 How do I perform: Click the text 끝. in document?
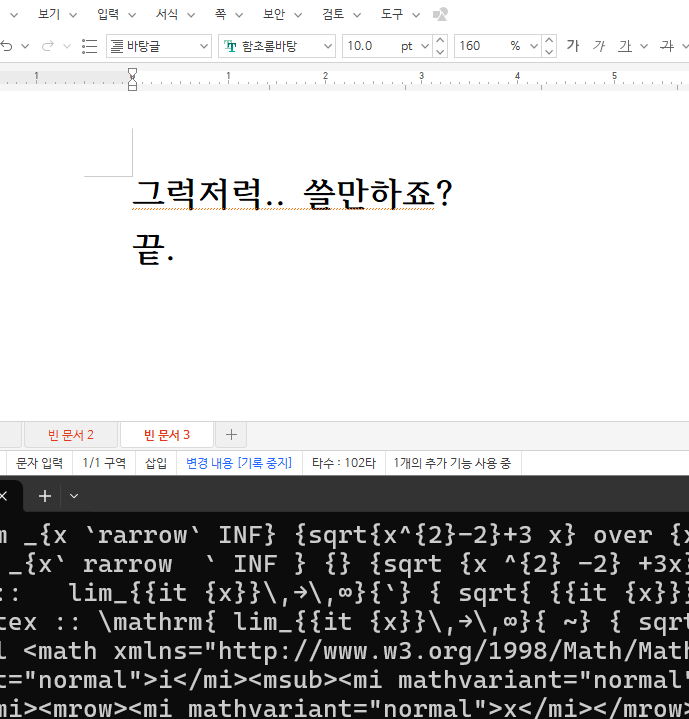[153, 249]
